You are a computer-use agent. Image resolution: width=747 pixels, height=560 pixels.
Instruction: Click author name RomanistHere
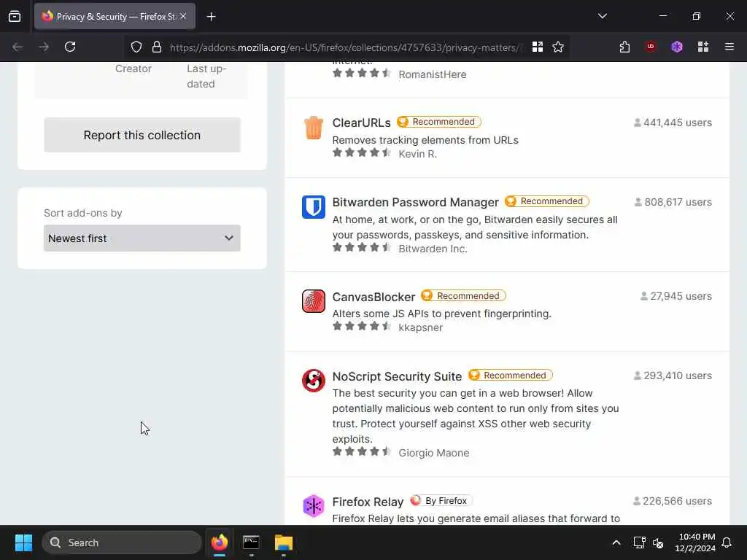point(432,74)
